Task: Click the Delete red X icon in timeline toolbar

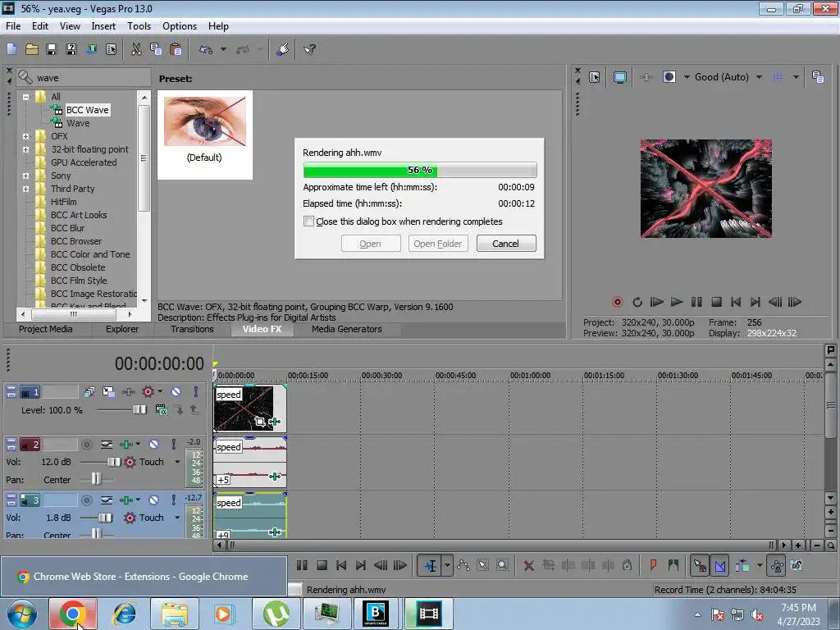Action: (529, 566)
